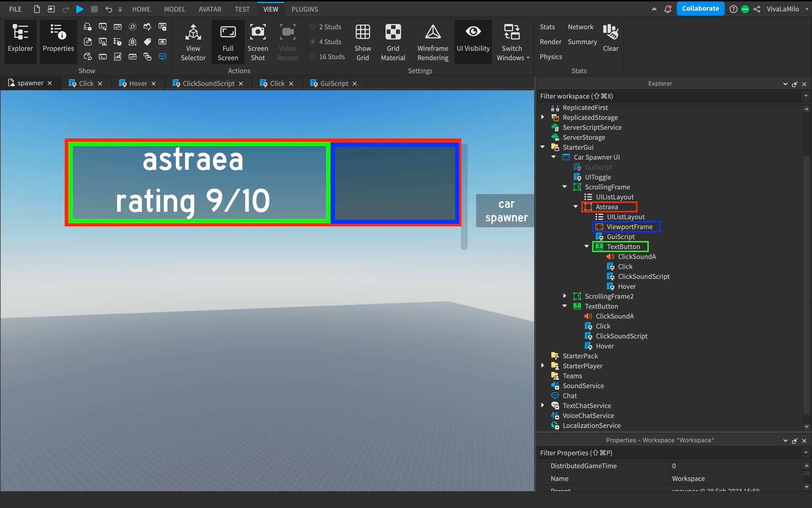Click the help question mark icon
Viewport: 812px width, 508px height.
[733, 9]
